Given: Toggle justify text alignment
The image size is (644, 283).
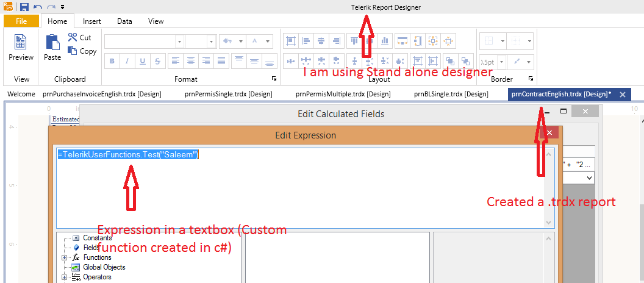Looking at the screenshot, I should [x=221, y=61].
